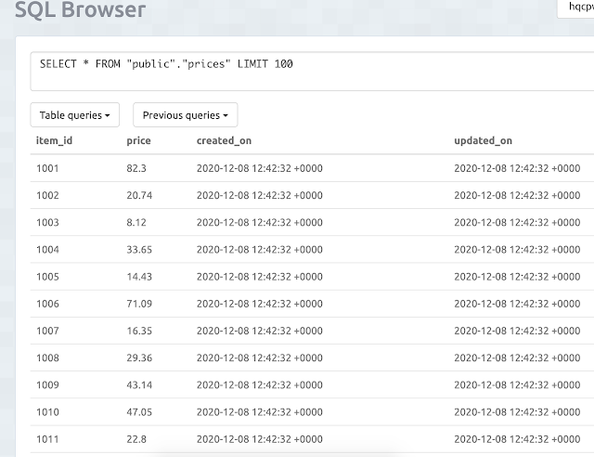
Task: Select the price value 22.8
Action: click(x=136, y=439)
